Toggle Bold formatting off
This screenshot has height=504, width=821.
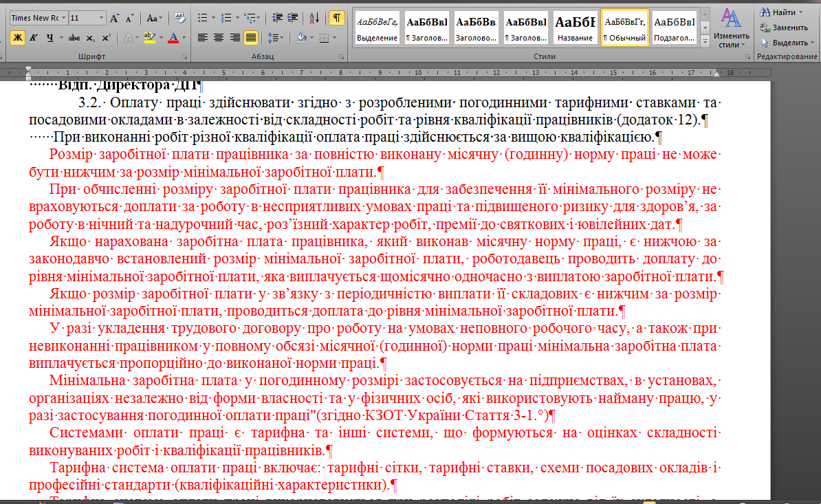(x=17, y=38)
